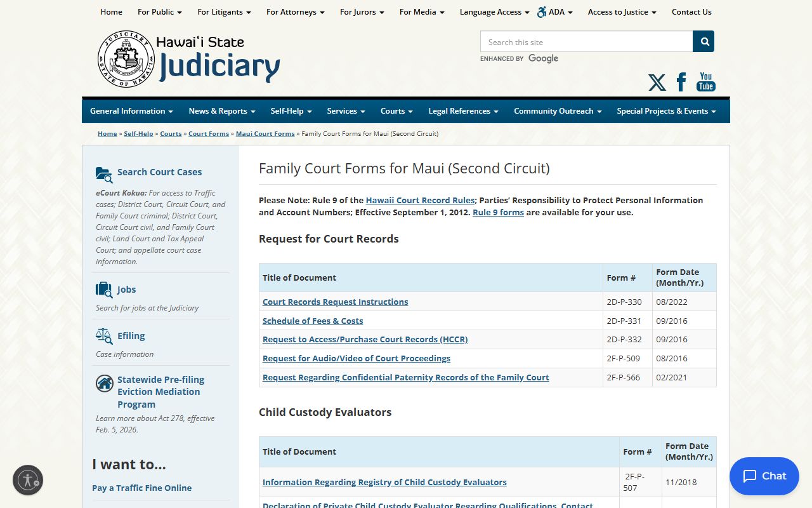The width and height of the screenshot is (812, 508).
Task: Open Information Regarding Registry of Child Custody Evaluators
Action: (x=384, y=482)
